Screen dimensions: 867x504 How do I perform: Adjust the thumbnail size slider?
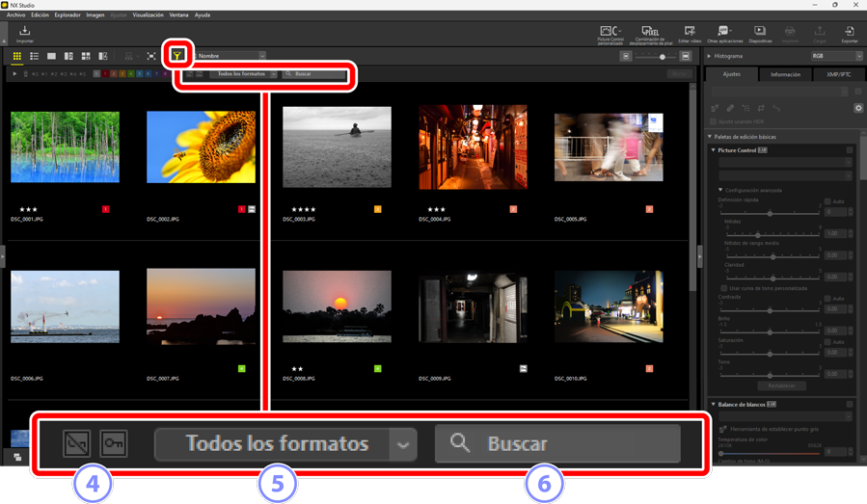pyautogui.click(x=662, y=57)
